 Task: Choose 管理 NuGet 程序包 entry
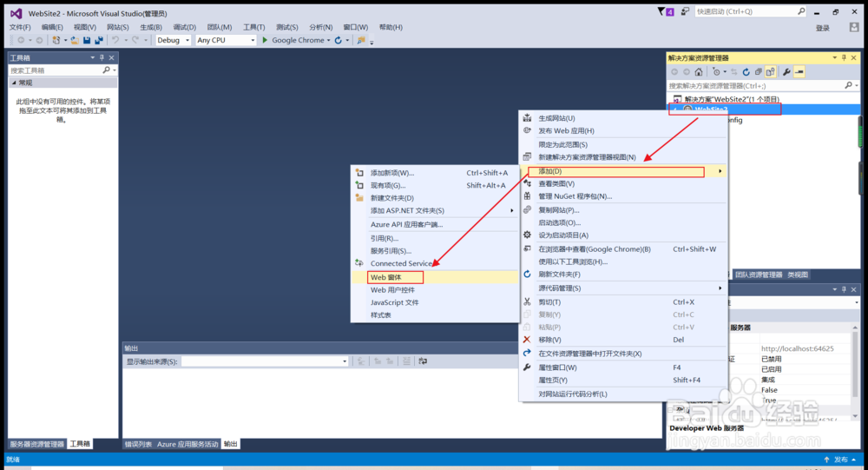point(623,196)
